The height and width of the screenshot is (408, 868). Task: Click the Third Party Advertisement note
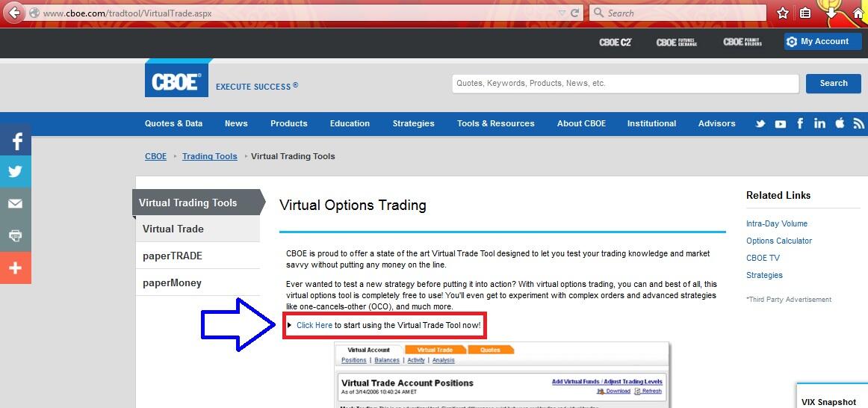click(x=789, y=300)
